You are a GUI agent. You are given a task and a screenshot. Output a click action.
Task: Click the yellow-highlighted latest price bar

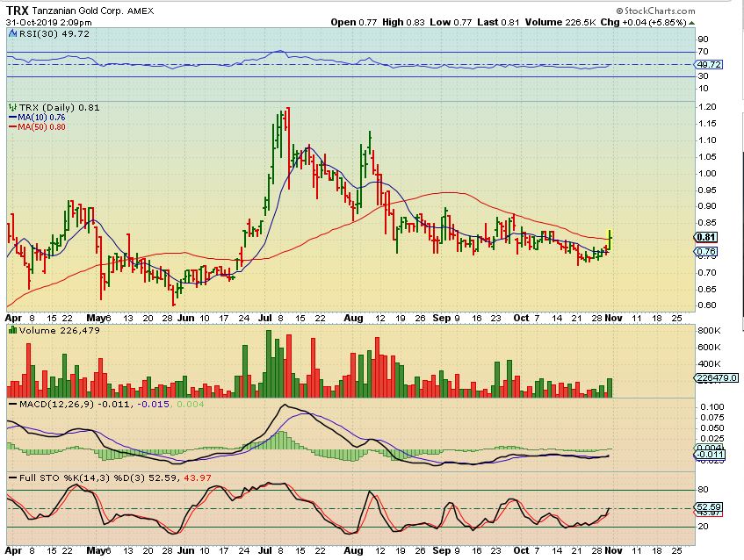click(610, 240)
